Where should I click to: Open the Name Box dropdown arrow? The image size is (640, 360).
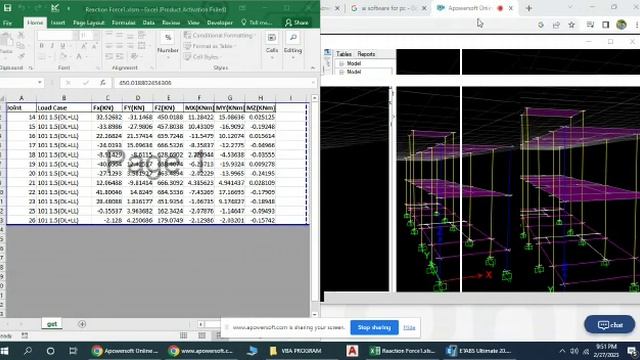(x=40, y=83)
